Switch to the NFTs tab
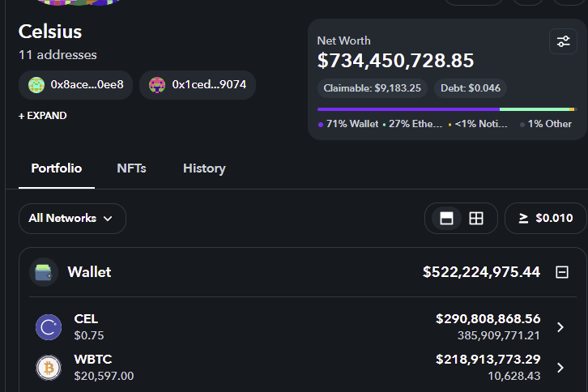The width and height of the screenshot is (588, 392). click(132, 168)
